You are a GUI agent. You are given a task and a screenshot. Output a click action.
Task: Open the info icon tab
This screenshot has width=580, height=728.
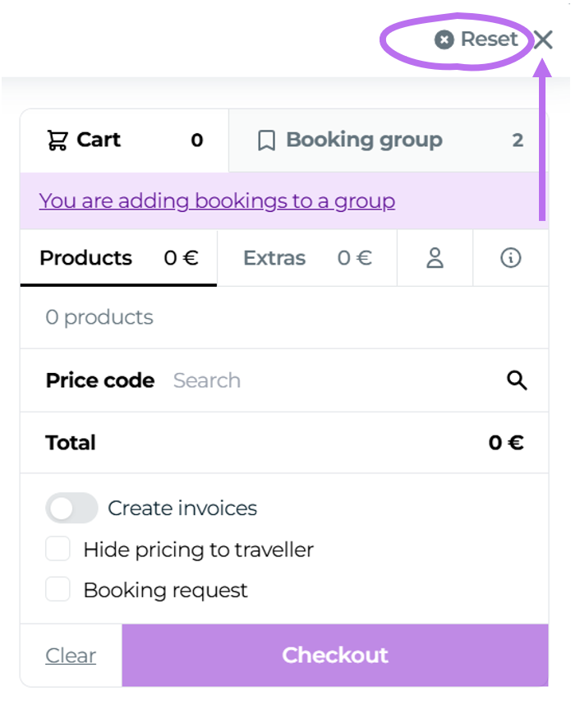[510, 258]
